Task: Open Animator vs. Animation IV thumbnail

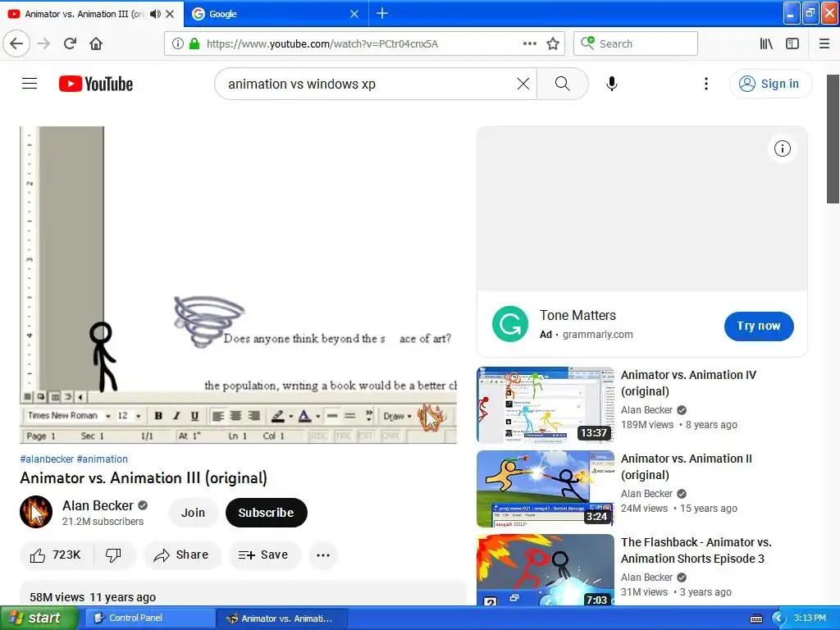Action: [x=546, y=405]
